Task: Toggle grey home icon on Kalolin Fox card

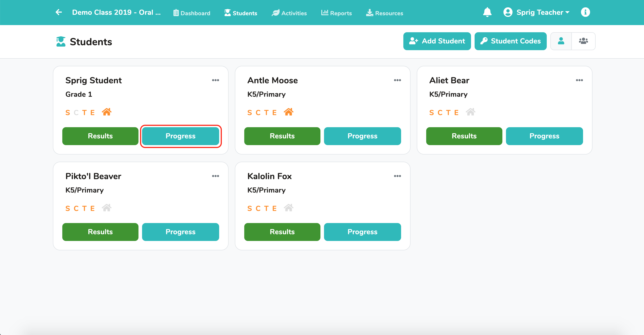Action: 288,208
